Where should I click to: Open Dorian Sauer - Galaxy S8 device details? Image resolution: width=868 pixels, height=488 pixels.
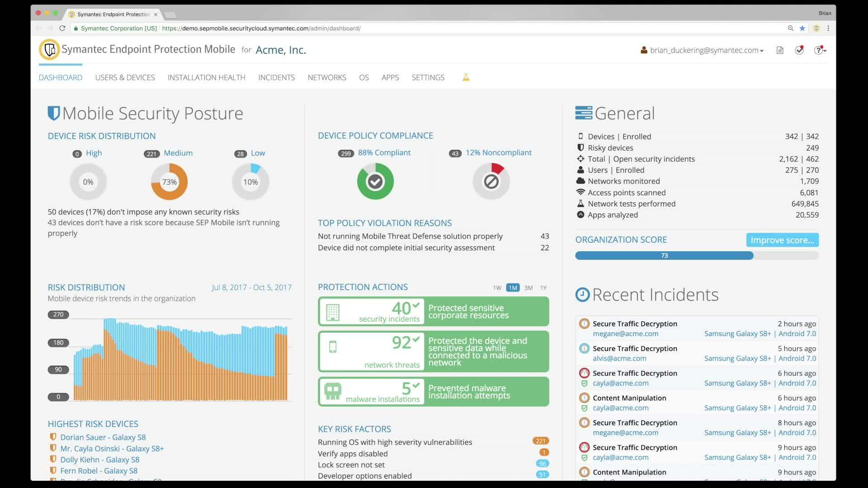103,437
